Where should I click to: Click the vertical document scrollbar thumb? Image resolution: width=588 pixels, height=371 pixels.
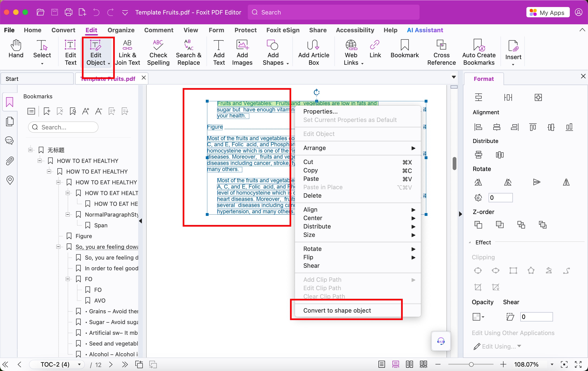(x=454, y=163)
